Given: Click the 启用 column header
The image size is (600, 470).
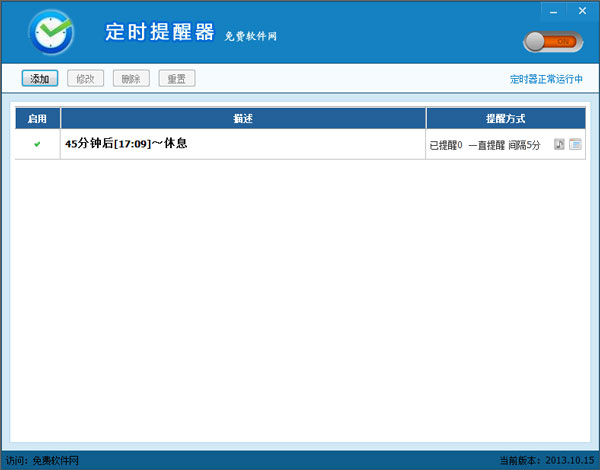Looking at the screenshot, I should click(37, 118).
